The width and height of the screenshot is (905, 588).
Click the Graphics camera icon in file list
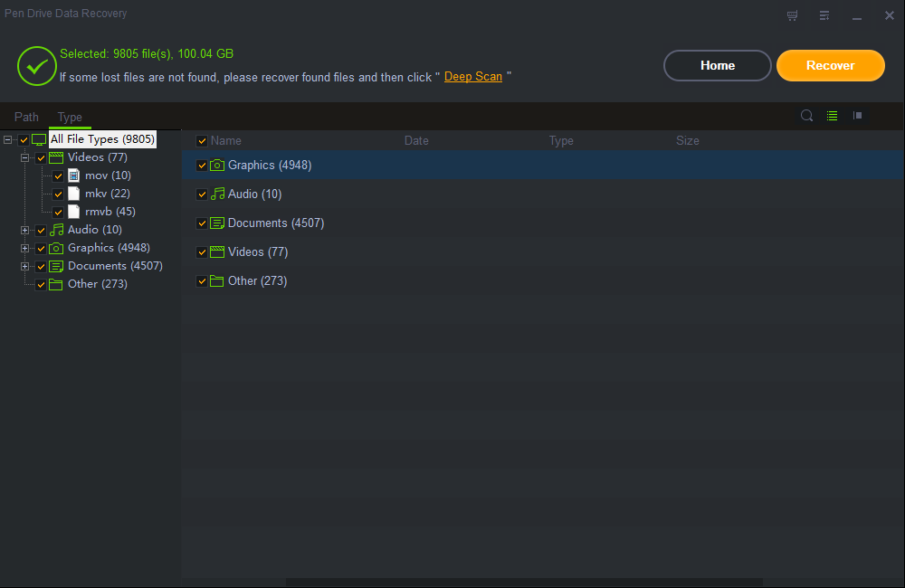[x=217, y=166]
